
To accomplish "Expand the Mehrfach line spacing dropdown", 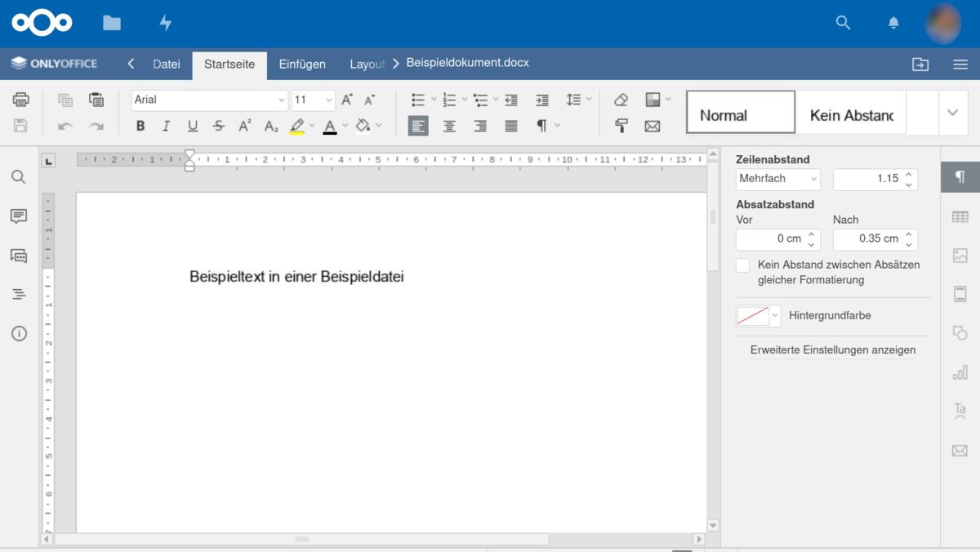I will click(777, 178).
